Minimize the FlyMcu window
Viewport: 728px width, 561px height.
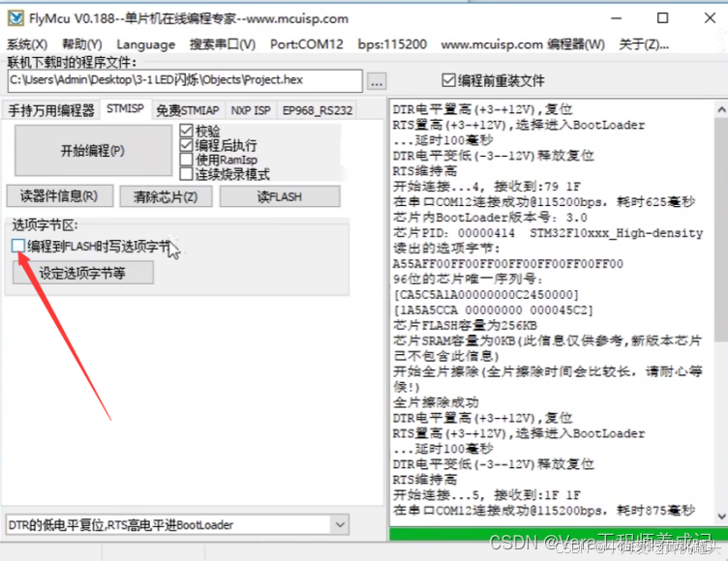click(616, 18)
